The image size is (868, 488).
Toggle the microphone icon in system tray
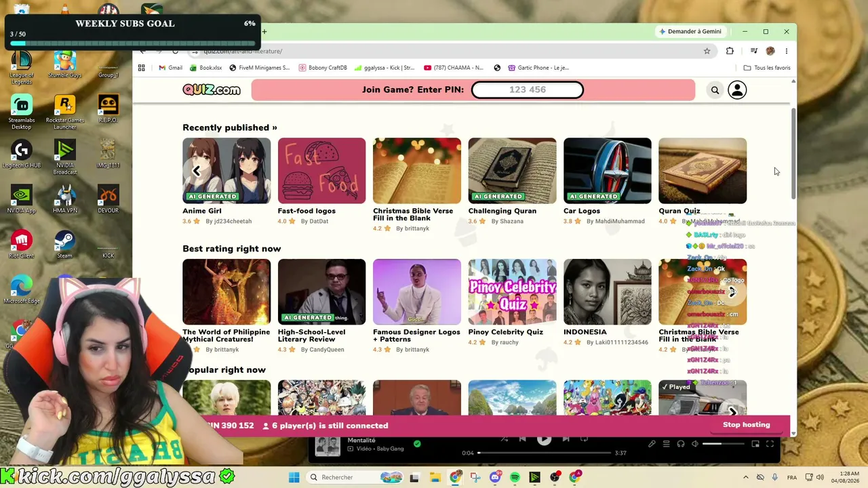pos(775,477)
